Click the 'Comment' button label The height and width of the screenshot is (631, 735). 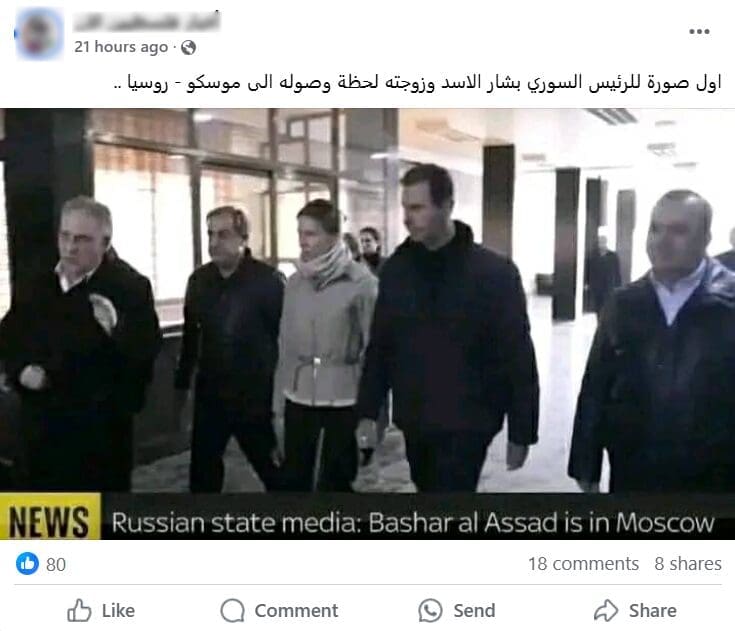(296, 611)
